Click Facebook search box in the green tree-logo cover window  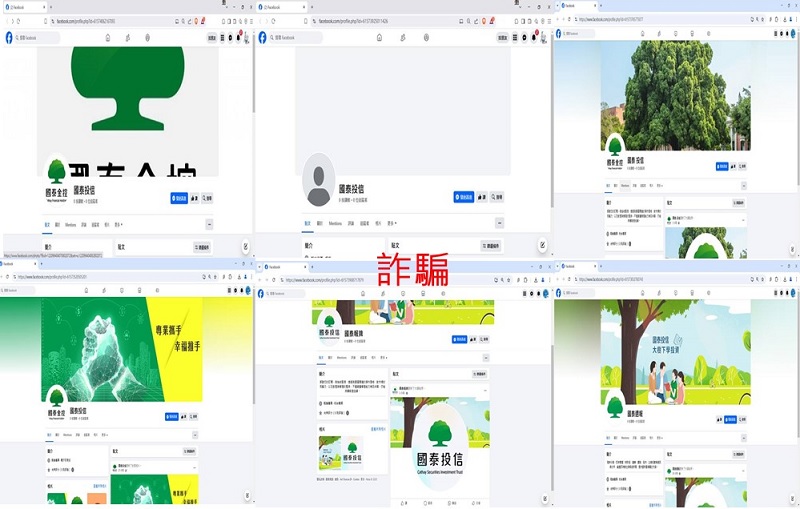37,38
